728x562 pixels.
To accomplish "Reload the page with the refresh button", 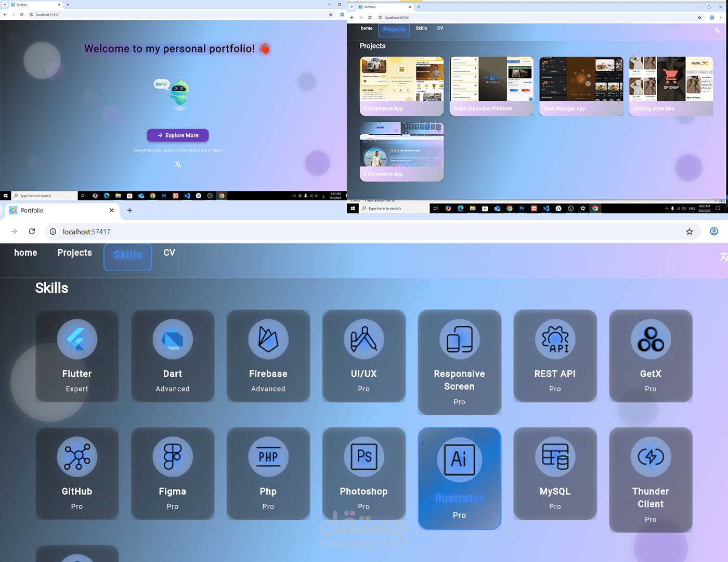I will pos(32,232).
